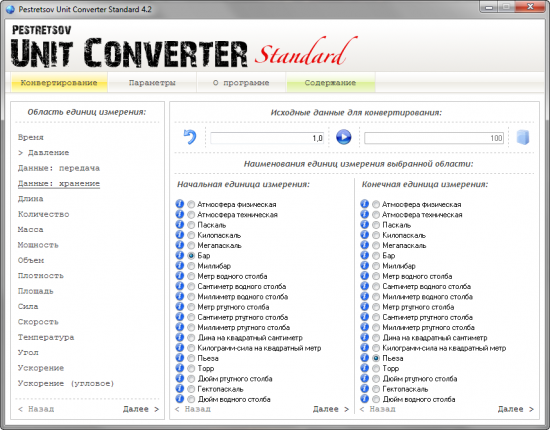Click the blue copy icon beside result field

[x=523, y=137]
